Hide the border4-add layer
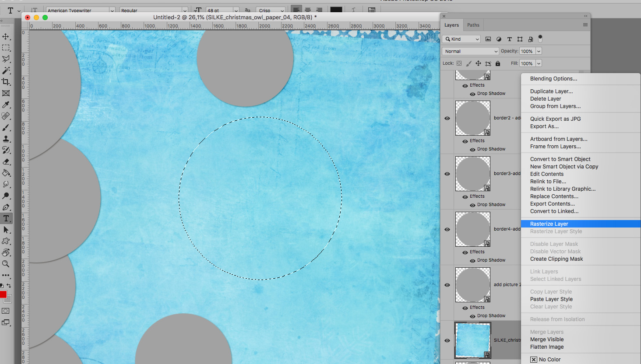641x364 pixels. pyautogui.click(x=447, y=229)
